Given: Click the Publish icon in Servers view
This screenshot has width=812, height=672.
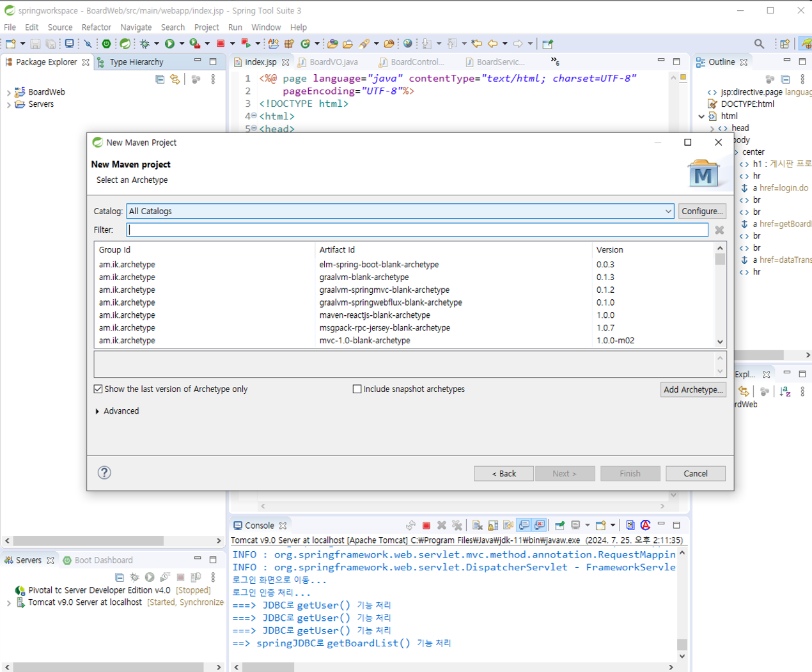Looking at the screenshot, I should [196, 577].
